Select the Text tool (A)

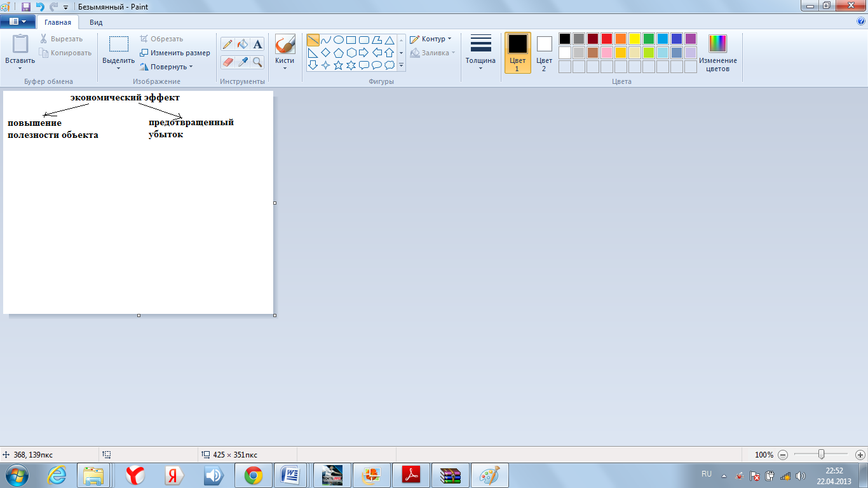(257, 44)
